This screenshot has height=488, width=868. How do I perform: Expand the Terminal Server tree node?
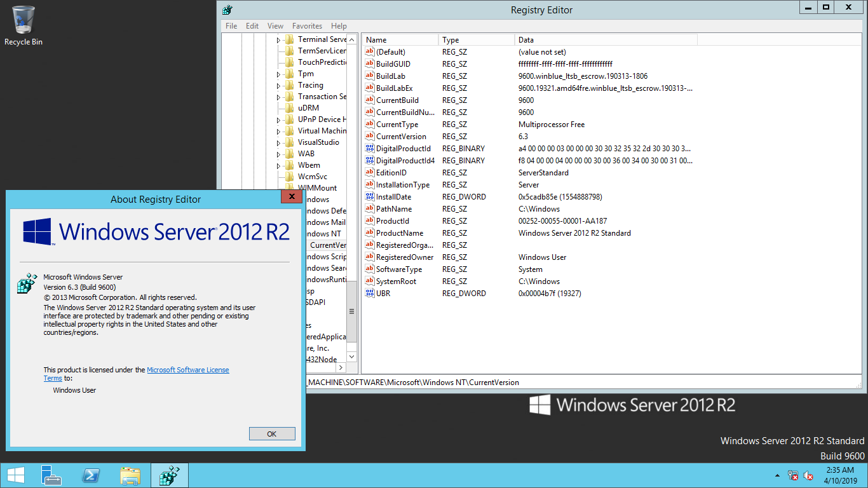coord(278,40)
